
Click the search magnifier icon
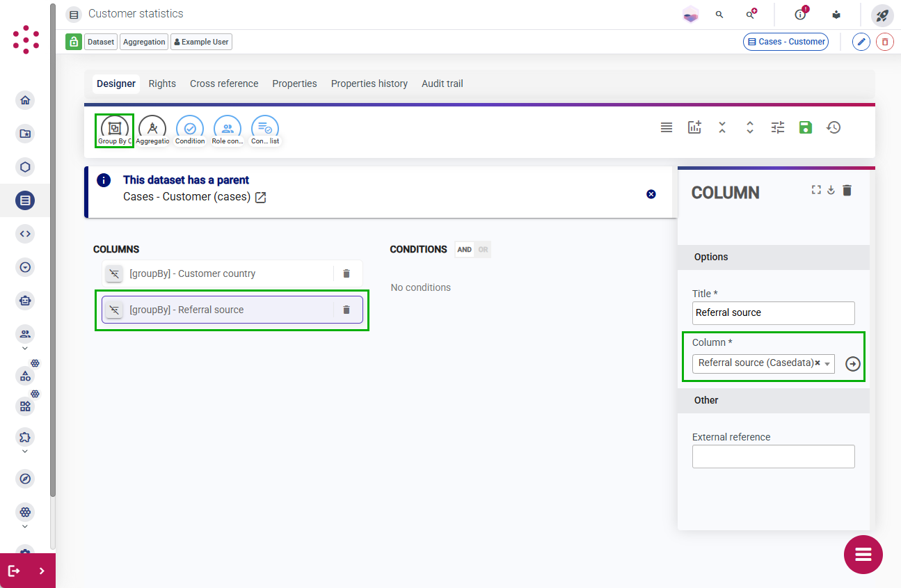(x=719, y=15)
